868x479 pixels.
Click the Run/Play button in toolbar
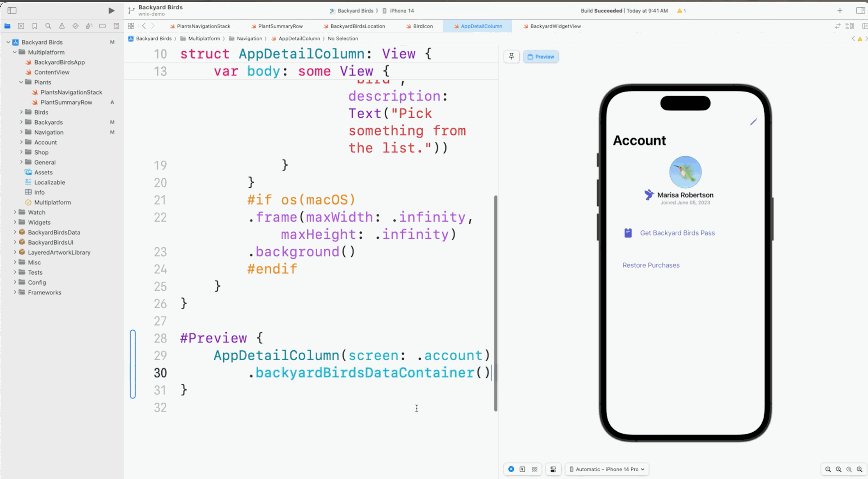point(111,10)
